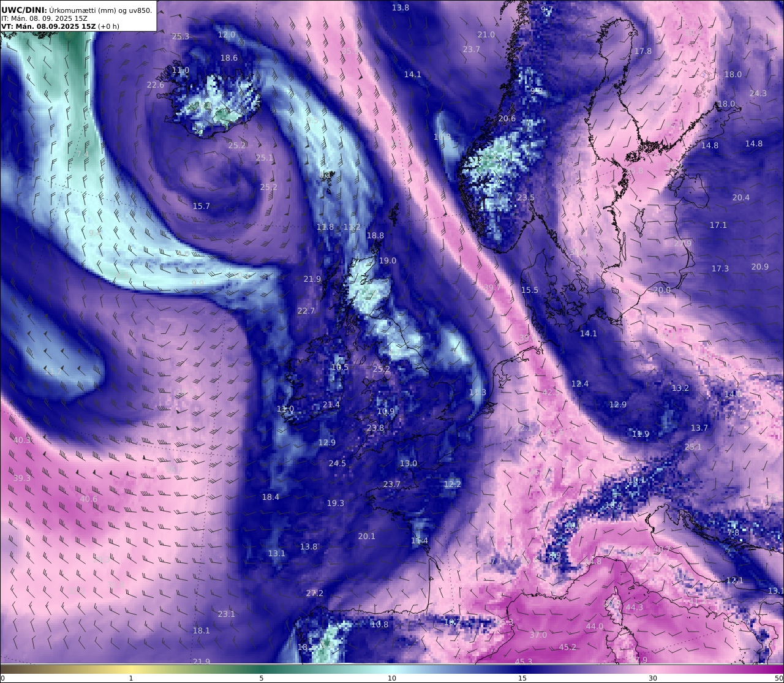
Task: Click the 11.9 value over central Europe
Action: tap(641, 434)
